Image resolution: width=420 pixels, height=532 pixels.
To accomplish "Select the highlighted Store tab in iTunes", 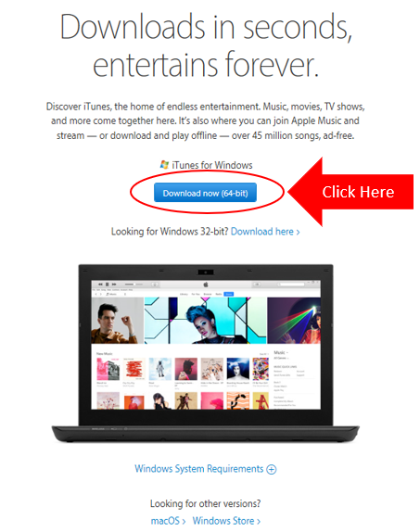I will pos(229,294).
